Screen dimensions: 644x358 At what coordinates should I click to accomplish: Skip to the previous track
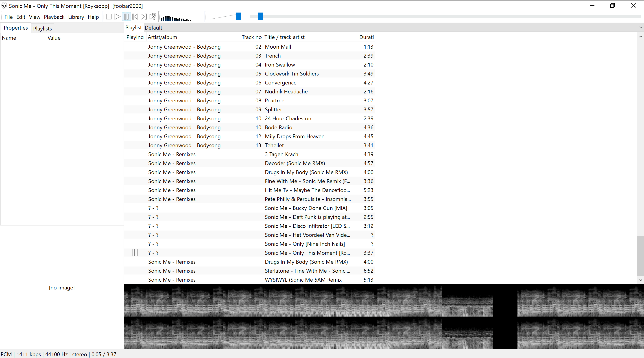pyautogui.click(x=135, y=17)
